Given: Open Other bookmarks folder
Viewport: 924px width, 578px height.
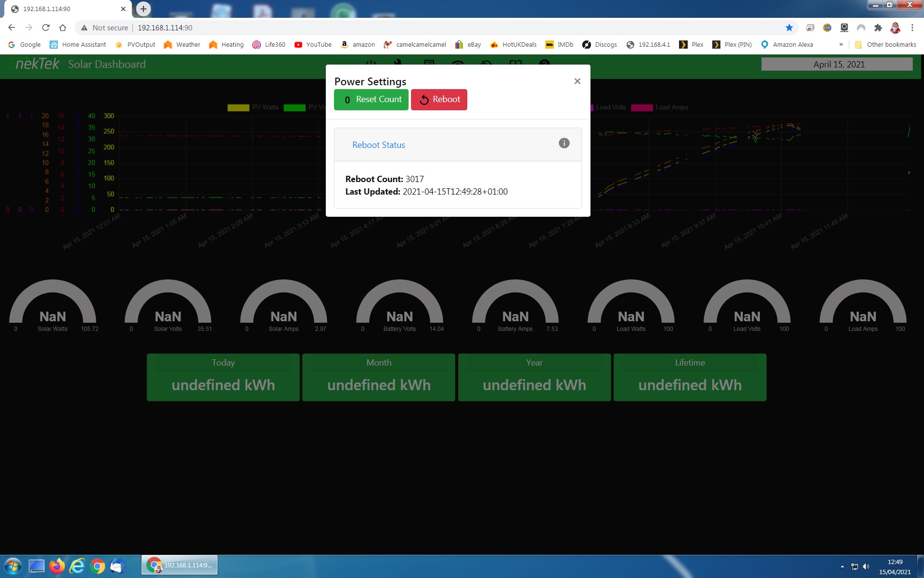Looking at the screenshot, I should click(885, 44).
